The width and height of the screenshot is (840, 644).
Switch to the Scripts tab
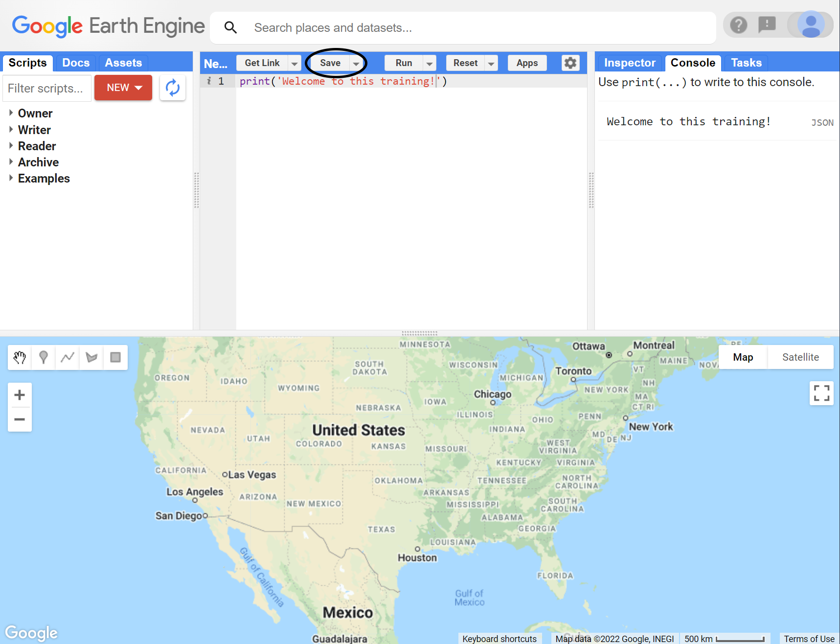27,63
